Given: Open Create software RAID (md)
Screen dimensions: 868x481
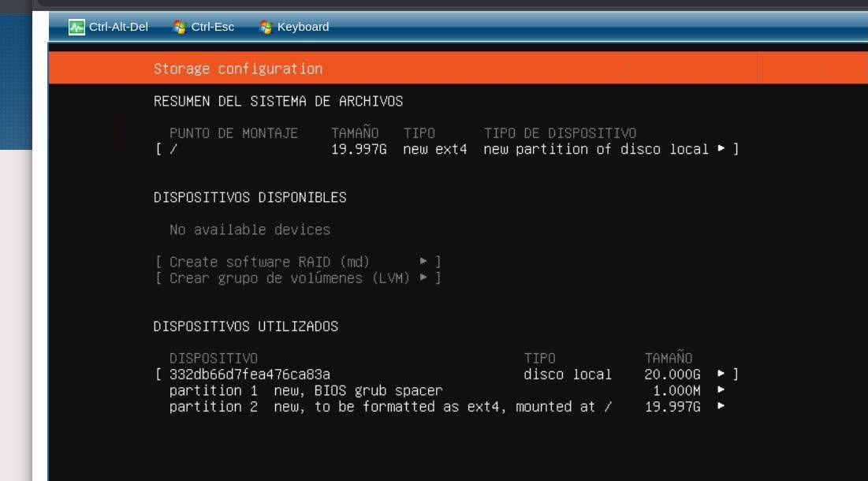Looking at the screenshot, I should tap(268, 261).
